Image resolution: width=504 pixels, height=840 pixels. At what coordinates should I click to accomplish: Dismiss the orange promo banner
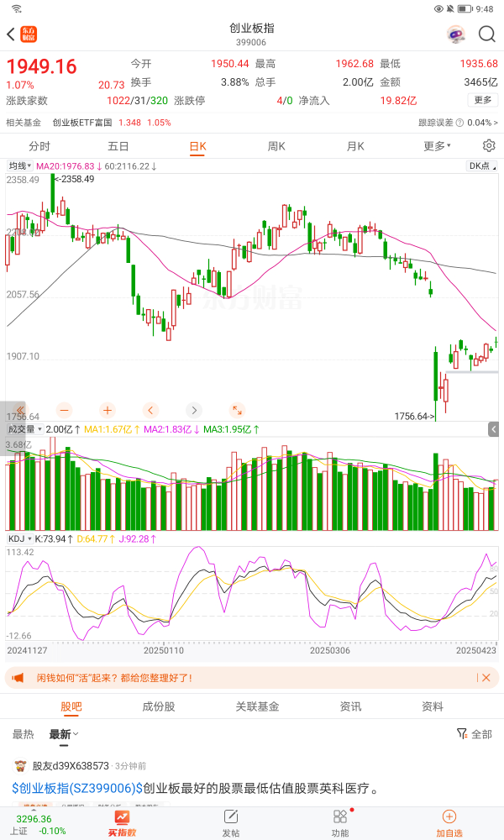(486, 677)
